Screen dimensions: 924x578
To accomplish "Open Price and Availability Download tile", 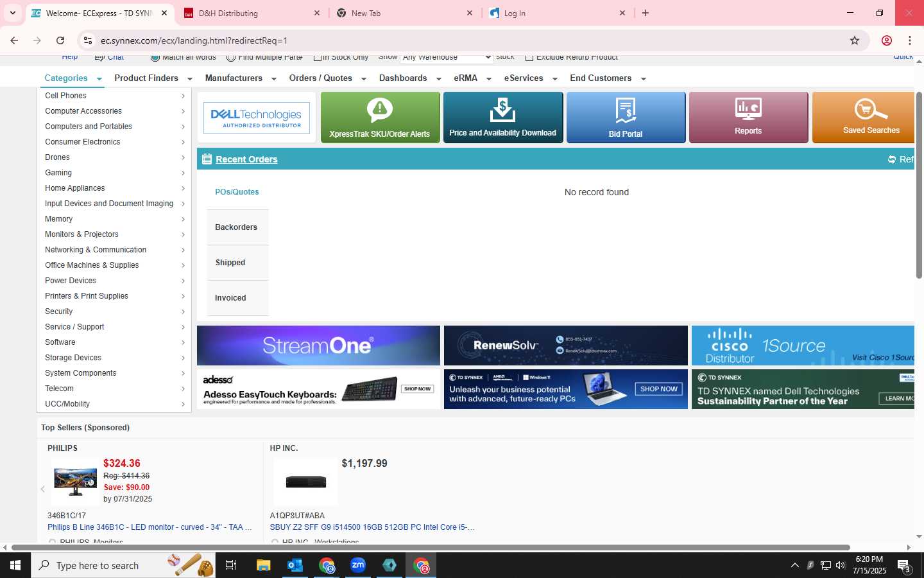I will [503, 118].
